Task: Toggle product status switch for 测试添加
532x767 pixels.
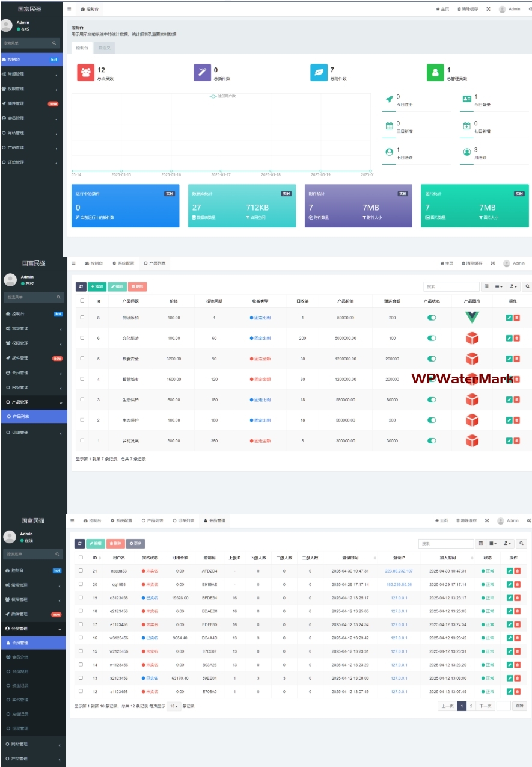Action: pos(431,318)
